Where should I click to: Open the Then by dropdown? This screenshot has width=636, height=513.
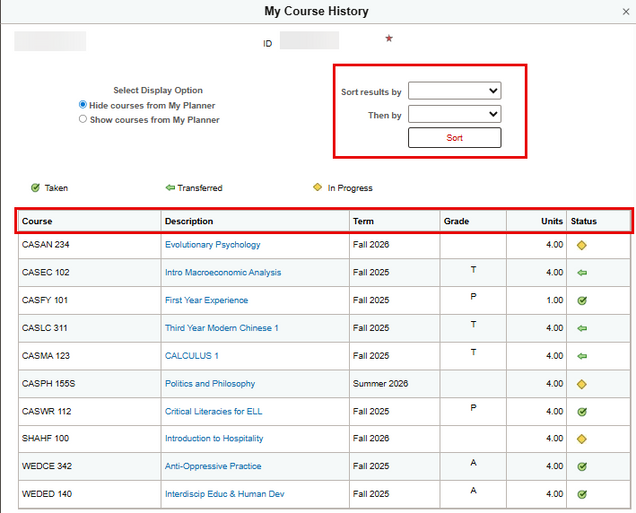point(454,114)
